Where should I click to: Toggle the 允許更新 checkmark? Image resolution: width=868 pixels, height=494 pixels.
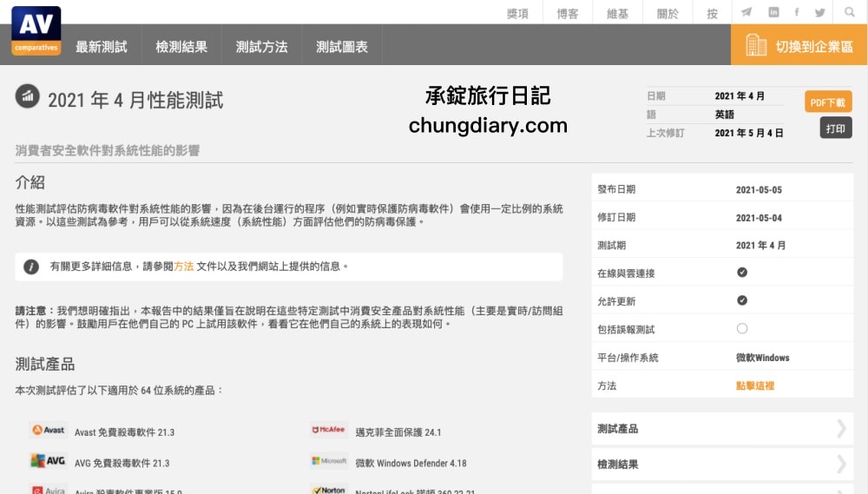tap(742, 300)
